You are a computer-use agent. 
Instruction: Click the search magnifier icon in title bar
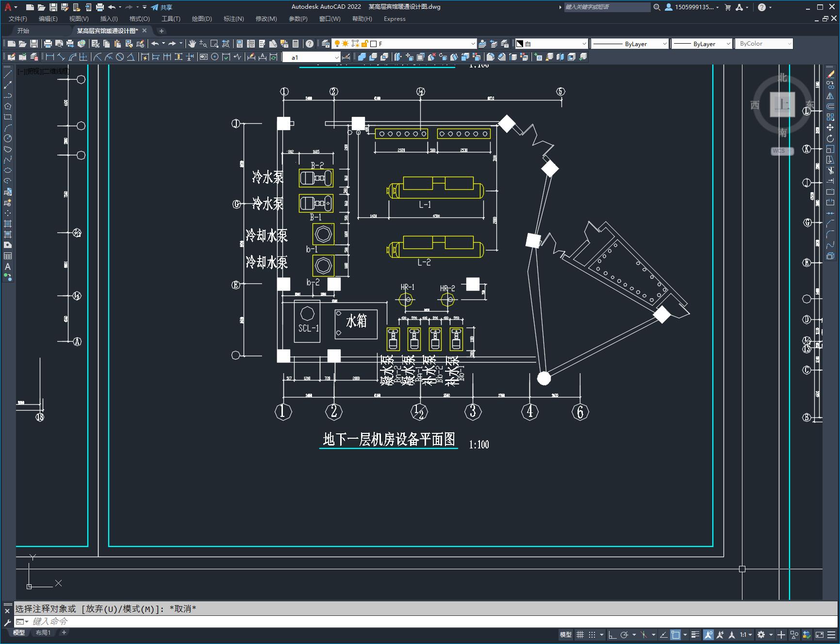pyautogui.click(x=657, y=7)
